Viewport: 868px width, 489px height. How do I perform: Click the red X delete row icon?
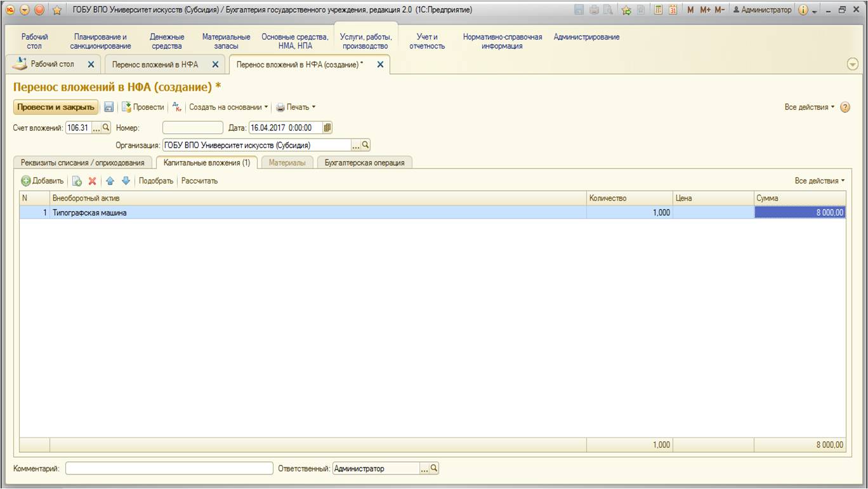92,181
